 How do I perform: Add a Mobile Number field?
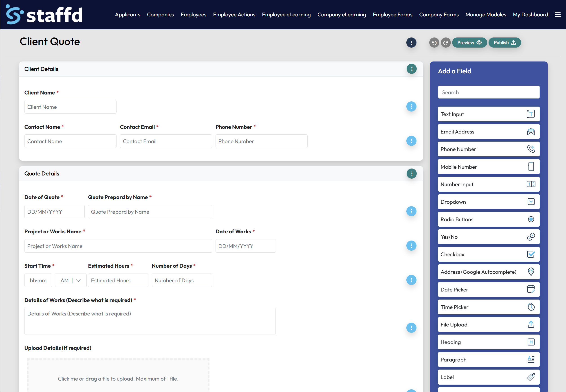(x=489, y=167)
